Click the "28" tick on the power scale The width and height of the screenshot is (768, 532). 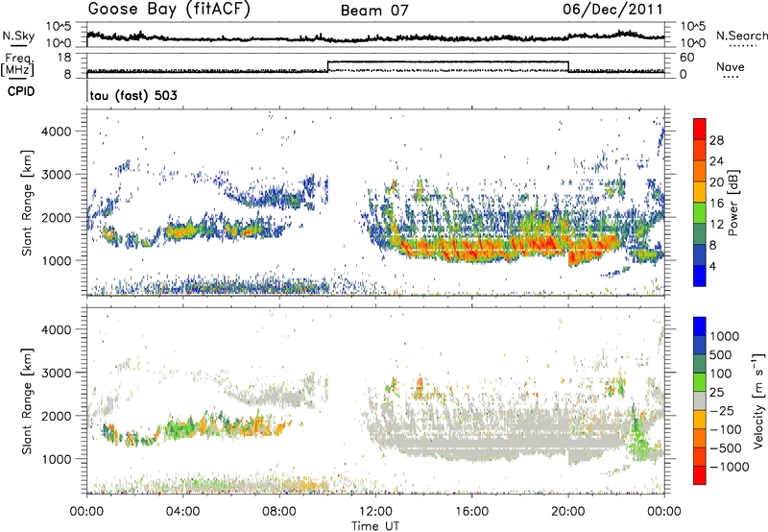[716, 140]
